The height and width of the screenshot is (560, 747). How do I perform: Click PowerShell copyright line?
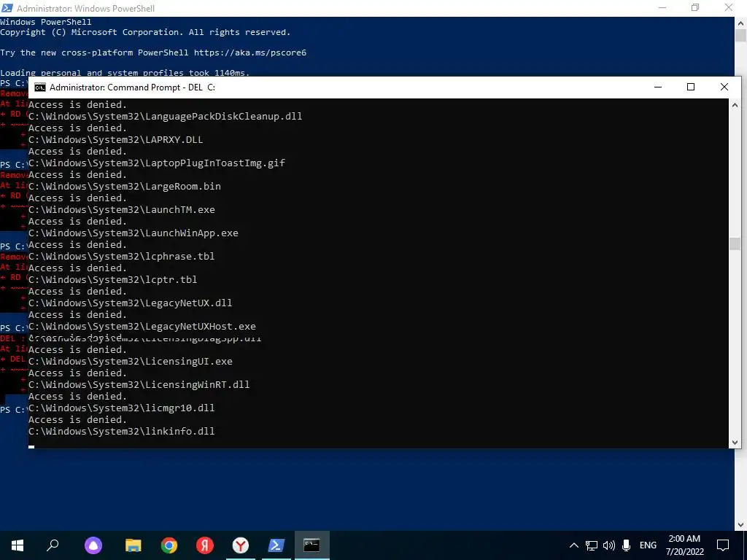tap(145, 32)
